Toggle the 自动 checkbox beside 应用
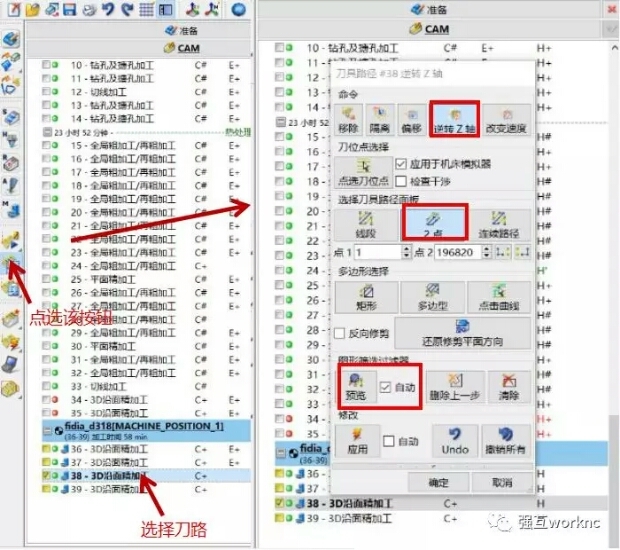 coord(389,441)
